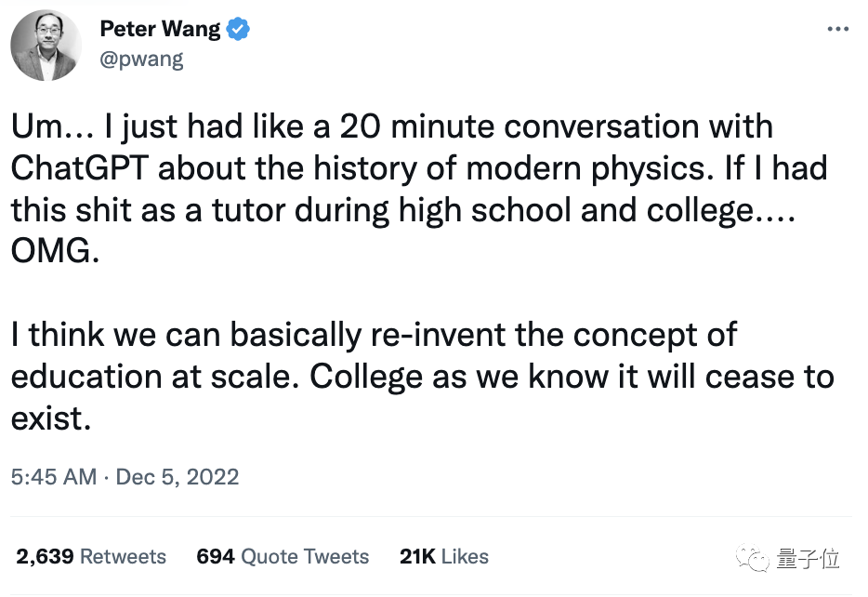Open the 694 Quote Tweets list
This screenshot has width=868, height=597.
coord(282,556)
